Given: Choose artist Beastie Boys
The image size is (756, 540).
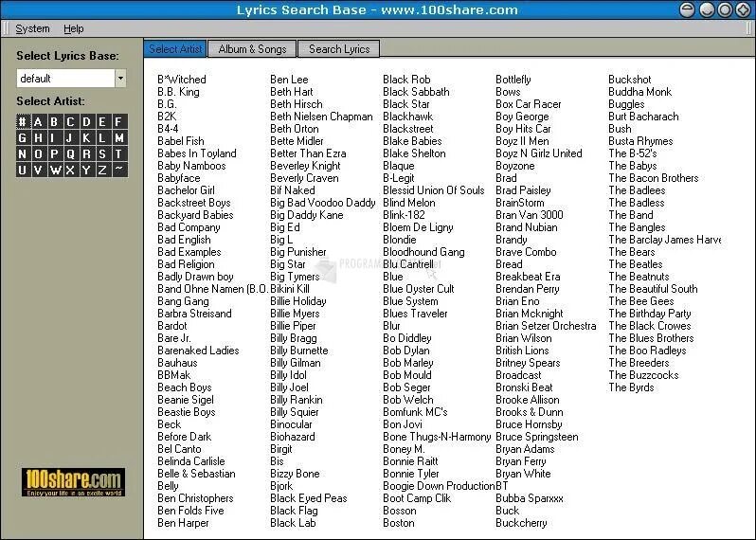Looking at the screenshot, I should tap(186, 412).
